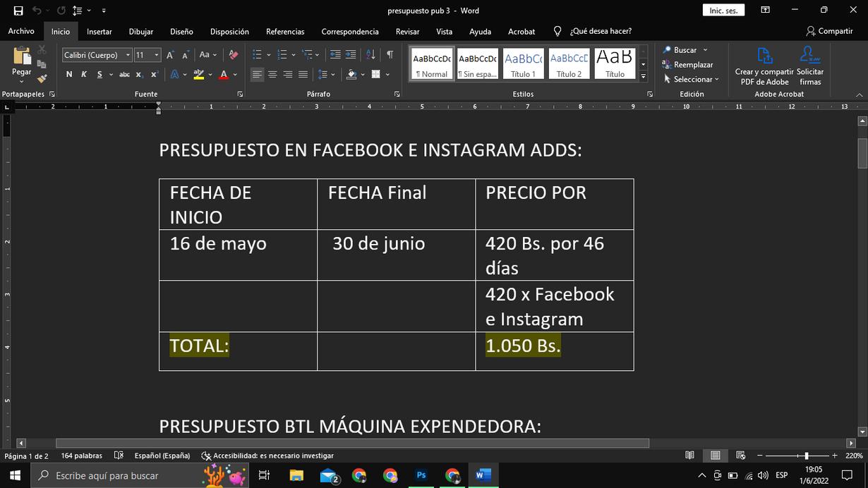Click the Inic. ses. sign-in button
868x488 pixels.
tap(723, 11)
